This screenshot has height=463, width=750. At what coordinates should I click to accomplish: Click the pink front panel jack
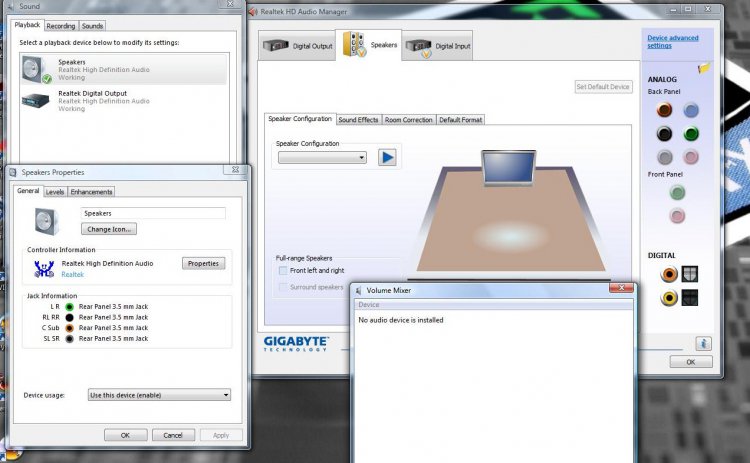tap(677, 216)
